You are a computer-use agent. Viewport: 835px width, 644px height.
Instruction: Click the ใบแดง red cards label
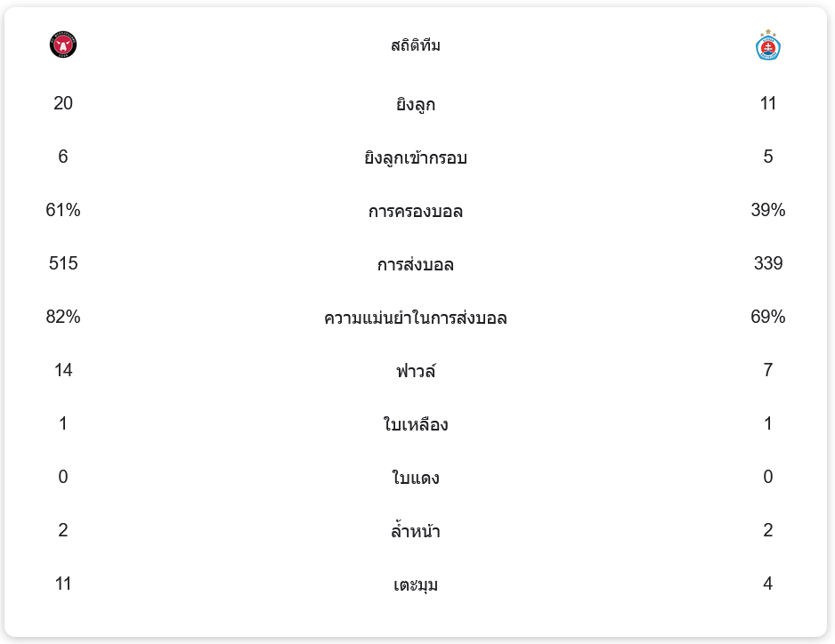click(416, 478)
